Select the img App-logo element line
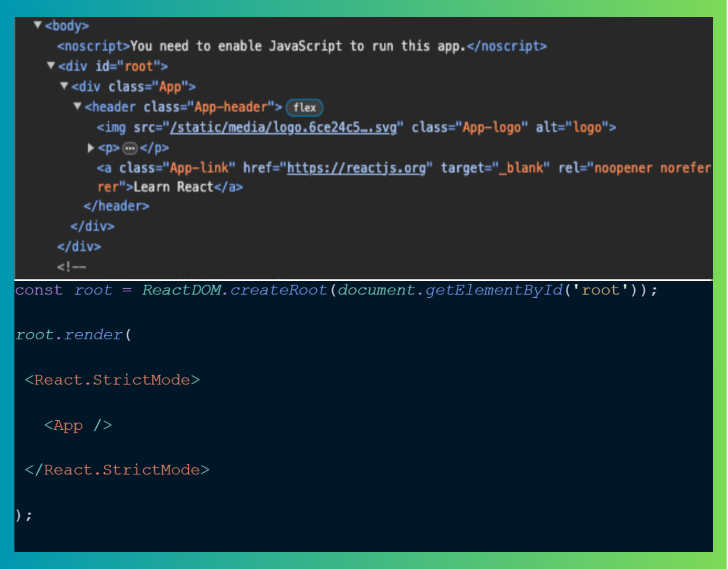The image size is (728, 569). [356, 127]
